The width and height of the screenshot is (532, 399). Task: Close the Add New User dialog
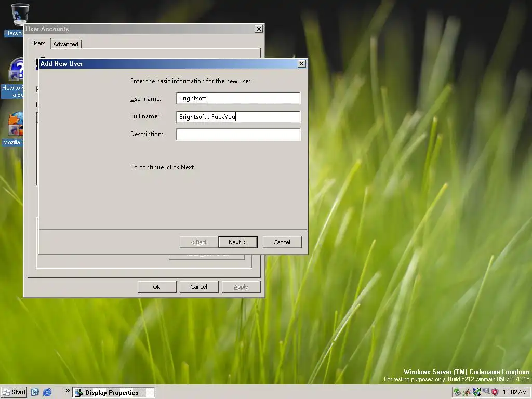coord(302,64)
